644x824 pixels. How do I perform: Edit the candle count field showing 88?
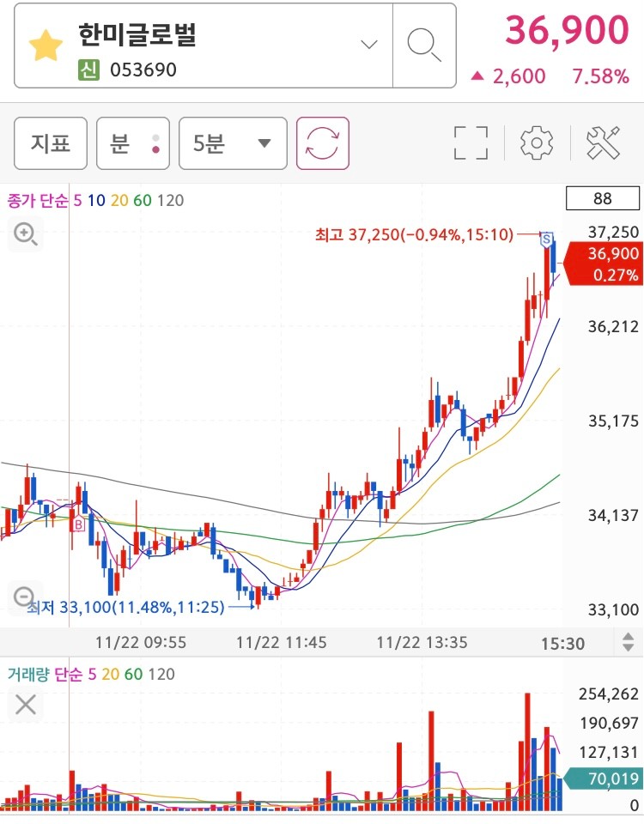(x=603, y=198)
